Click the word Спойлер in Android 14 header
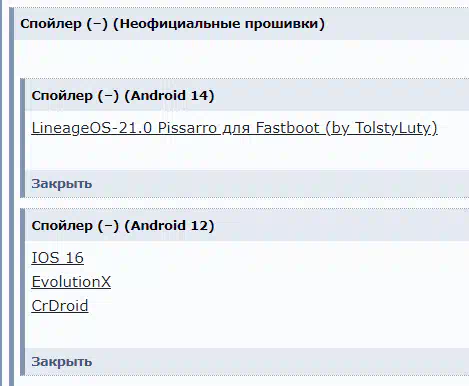Image resolution: width=469 pixels, height=386 pixels. [x=62, y=96]
